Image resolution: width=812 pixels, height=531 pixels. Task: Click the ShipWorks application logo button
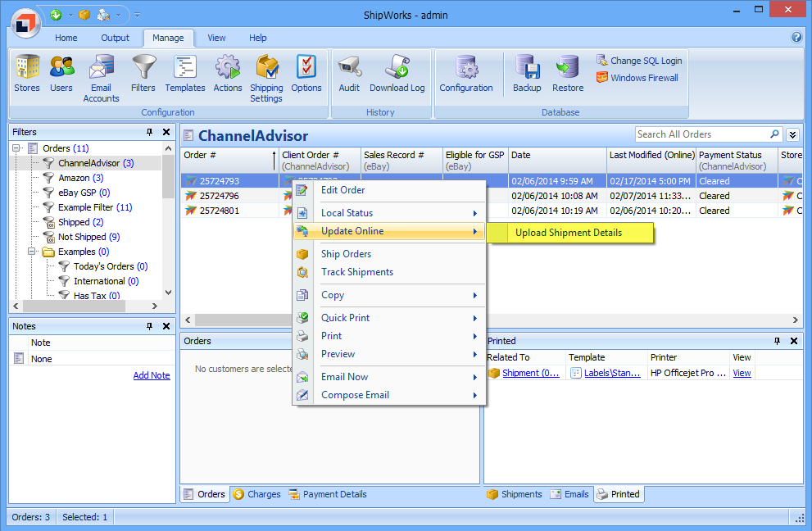tap(25, 24)
